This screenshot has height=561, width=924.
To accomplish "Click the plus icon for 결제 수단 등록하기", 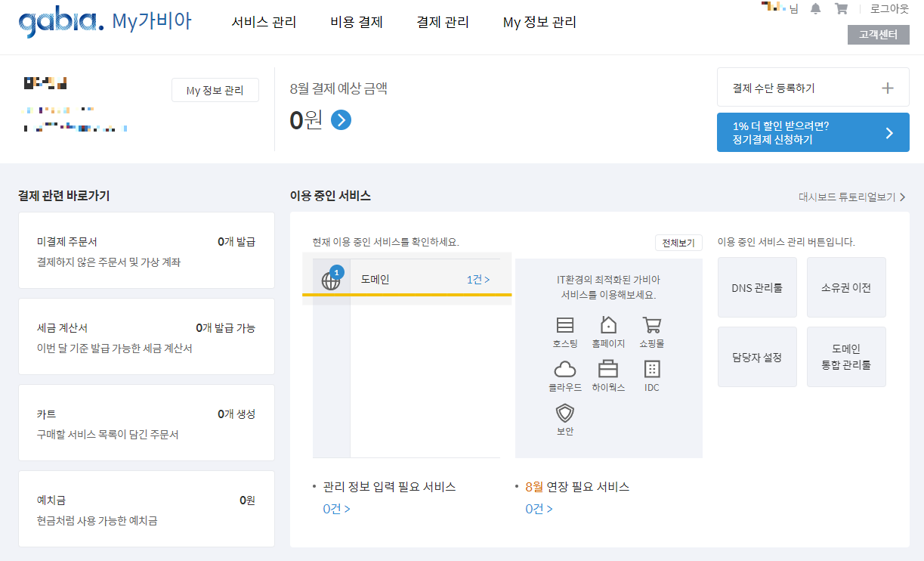I will 888,88.
